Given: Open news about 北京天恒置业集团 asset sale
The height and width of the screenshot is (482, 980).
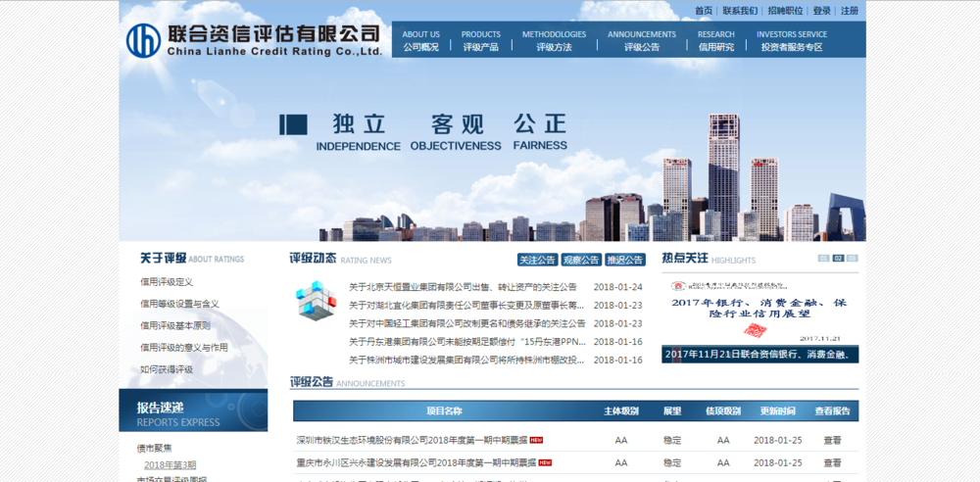Looking at the screenshot, I should click(463, 288).
